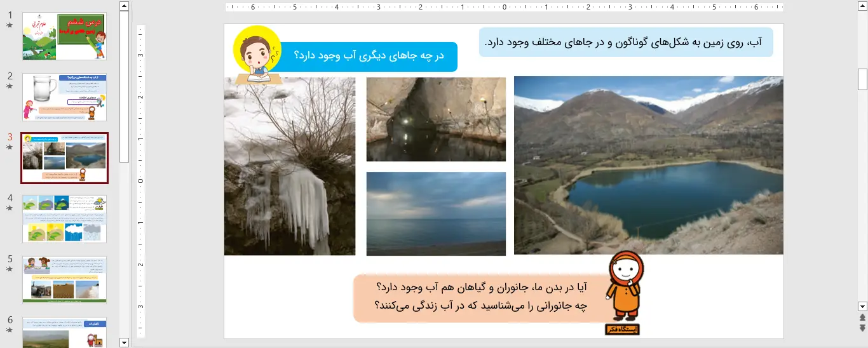Go to previous slide using double-up arrow

click(x=862, y=317)
